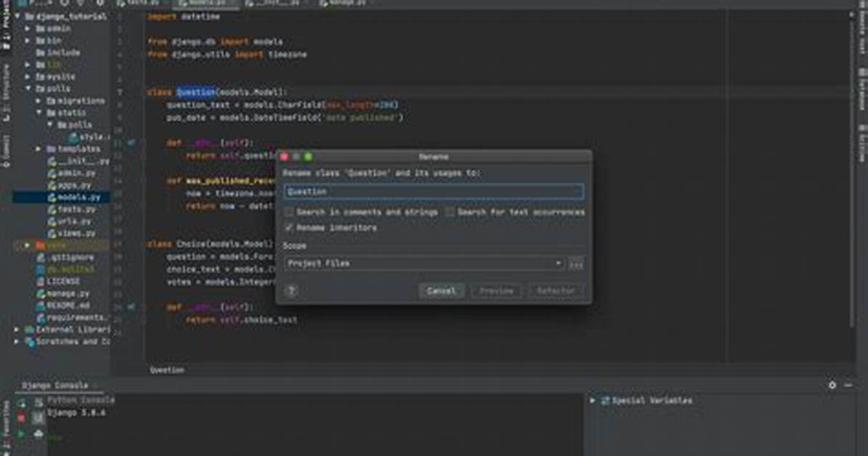Select the include folder

(x=58, y=52)
